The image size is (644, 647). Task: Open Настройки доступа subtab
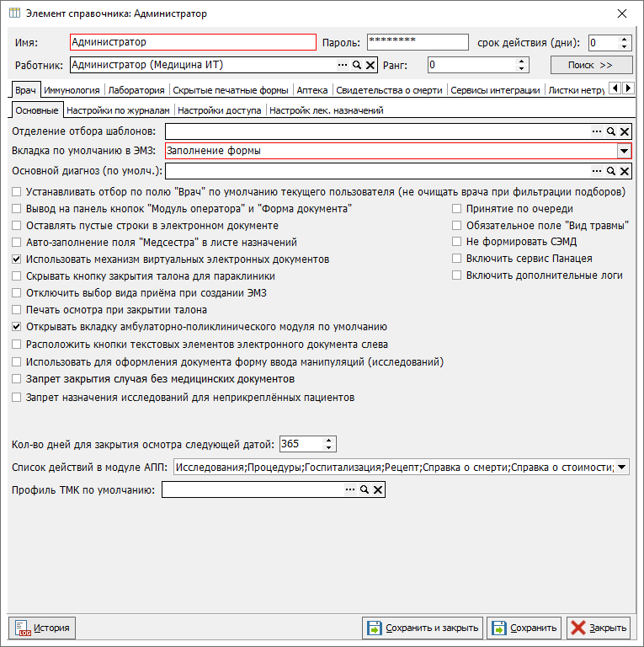pos(220,110)
